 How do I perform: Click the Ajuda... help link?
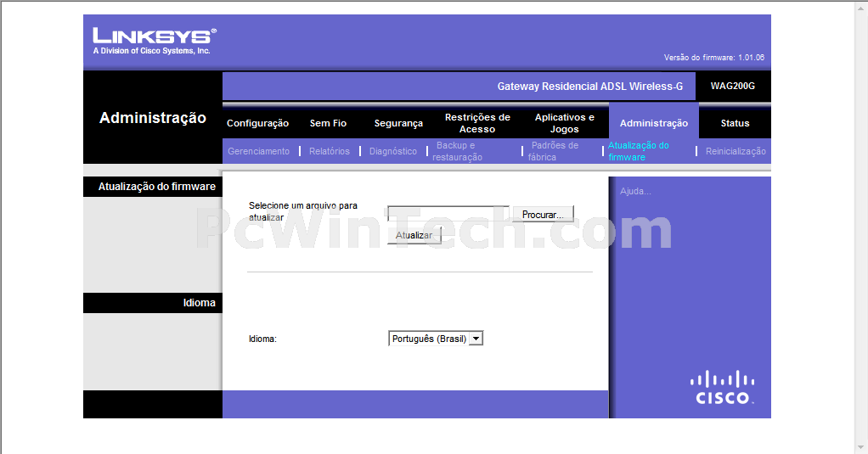click(x=635, y=191)
